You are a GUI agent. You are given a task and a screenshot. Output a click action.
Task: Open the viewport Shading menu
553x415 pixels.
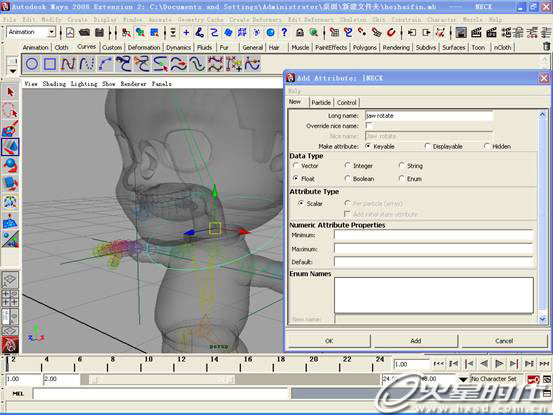[54, 84]
